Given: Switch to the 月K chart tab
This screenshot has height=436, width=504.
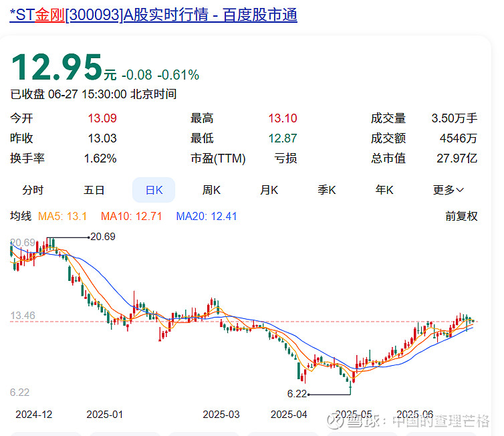Looking at the screenshot, I should coord(269,190).
